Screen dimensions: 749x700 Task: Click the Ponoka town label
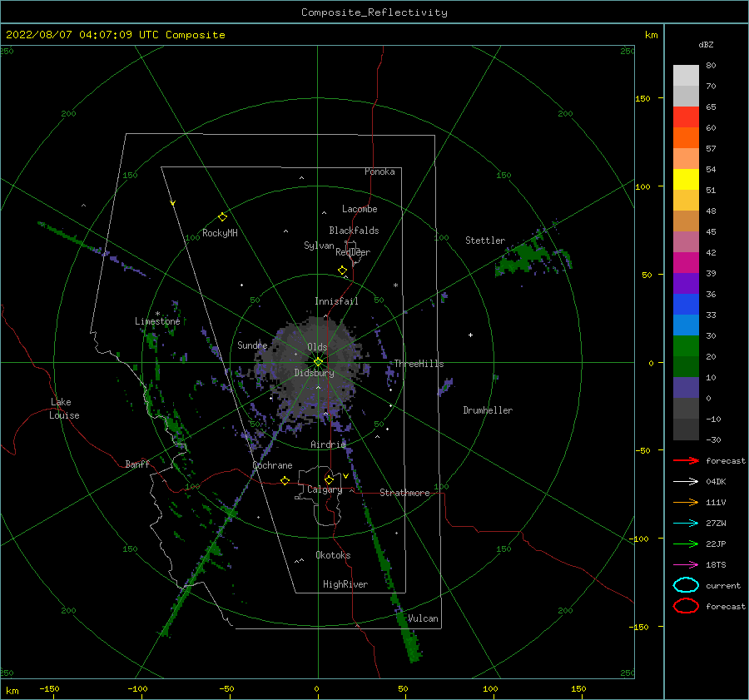click(x=379, y=171)
